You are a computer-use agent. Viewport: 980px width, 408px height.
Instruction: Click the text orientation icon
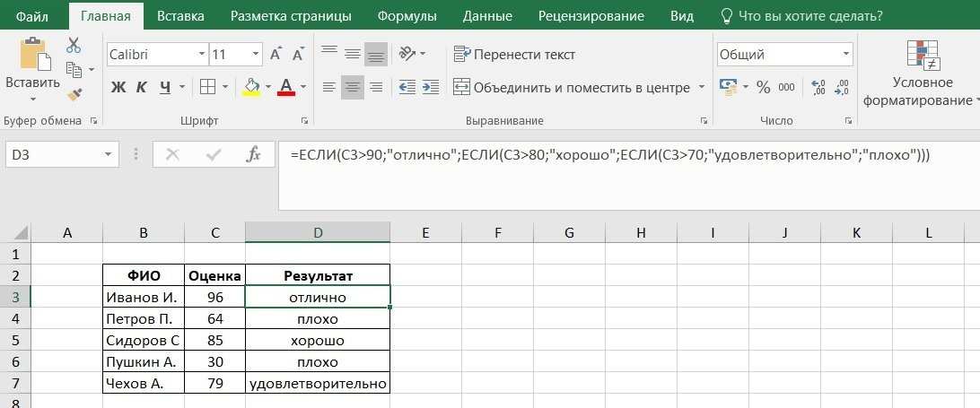[x=407, y=54]
